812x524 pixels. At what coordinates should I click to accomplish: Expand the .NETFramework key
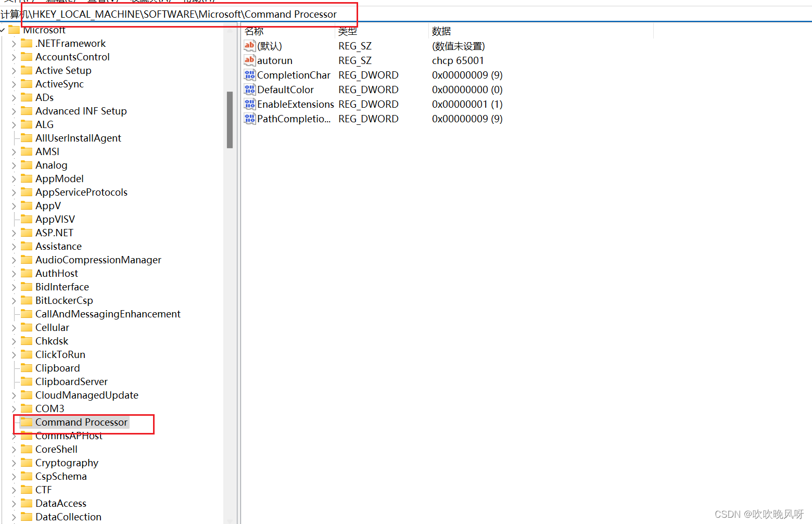(13, 43)
